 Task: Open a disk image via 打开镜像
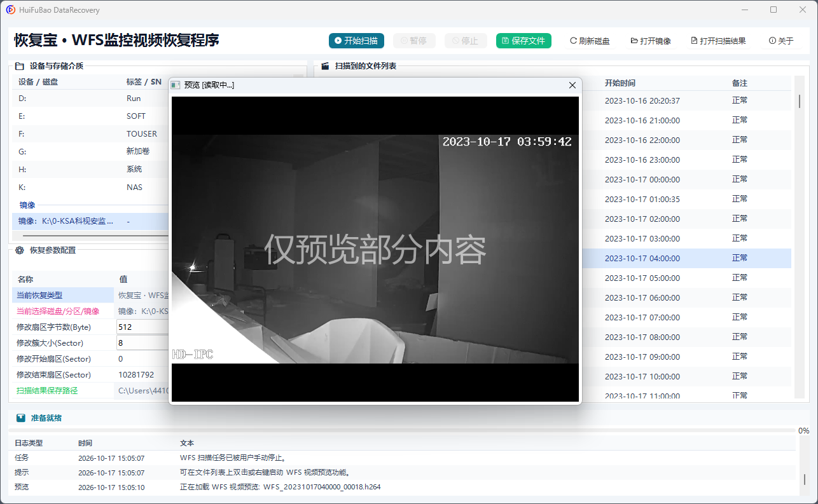651,41
